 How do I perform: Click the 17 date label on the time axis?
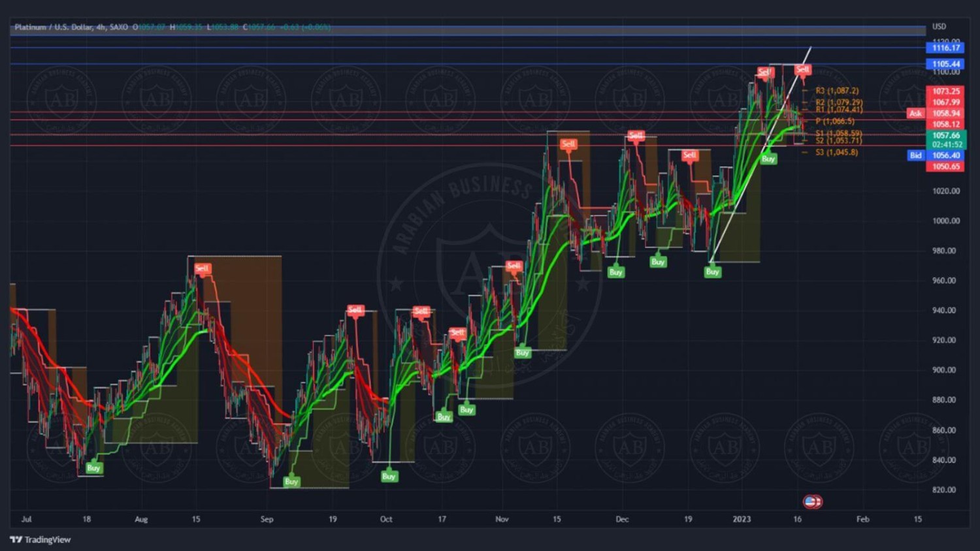click(442, 520)
